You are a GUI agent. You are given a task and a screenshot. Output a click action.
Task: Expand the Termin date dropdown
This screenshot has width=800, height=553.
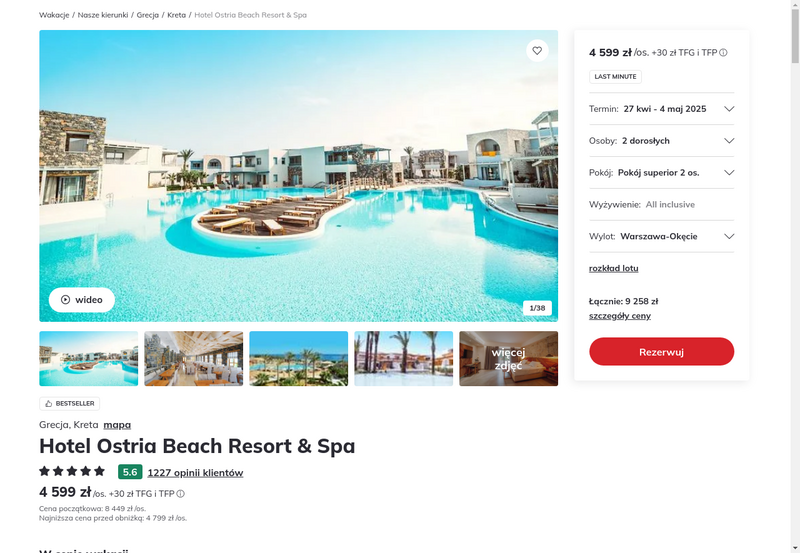(661, 109)
